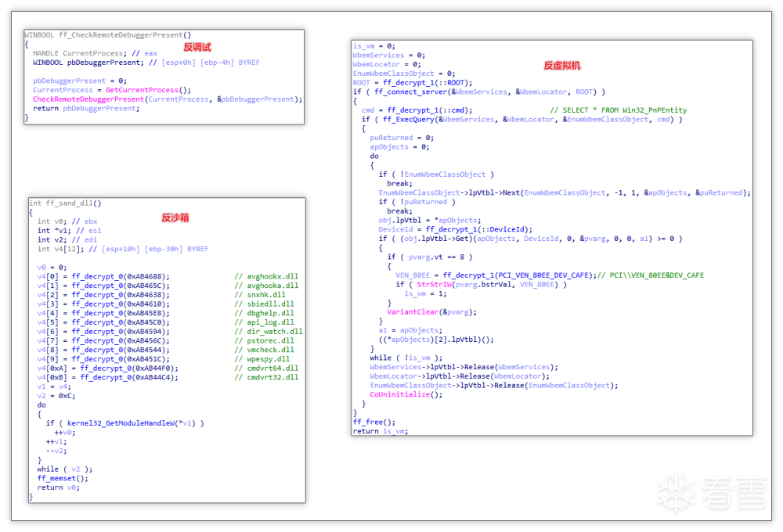The height and width of the screenshot is (532, 783).
Task: Click the CoUninitialize() call
Action: [x=406, y=395]
